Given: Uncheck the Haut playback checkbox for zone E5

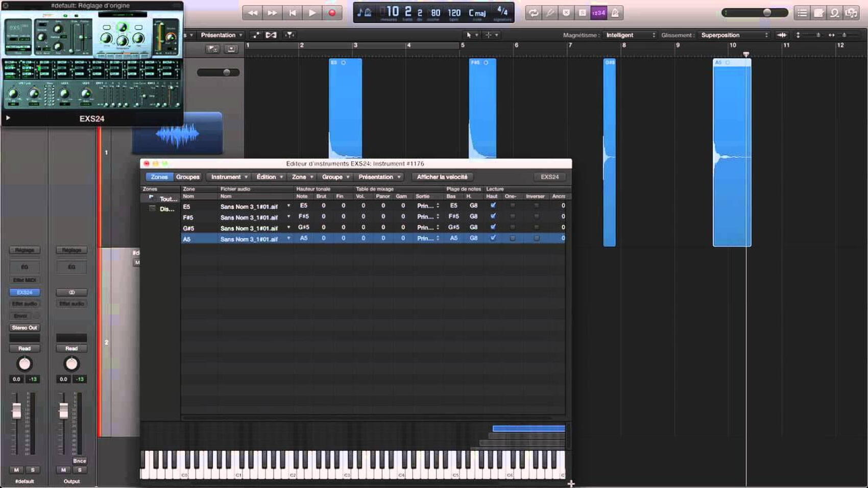Looking at the screenshot, I should pos(493,205).
